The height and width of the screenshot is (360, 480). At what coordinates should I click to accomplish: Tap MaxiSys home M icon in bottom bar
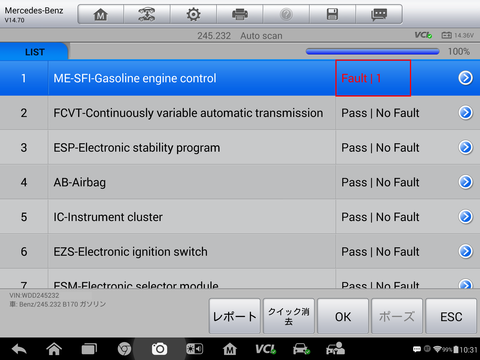230,349
